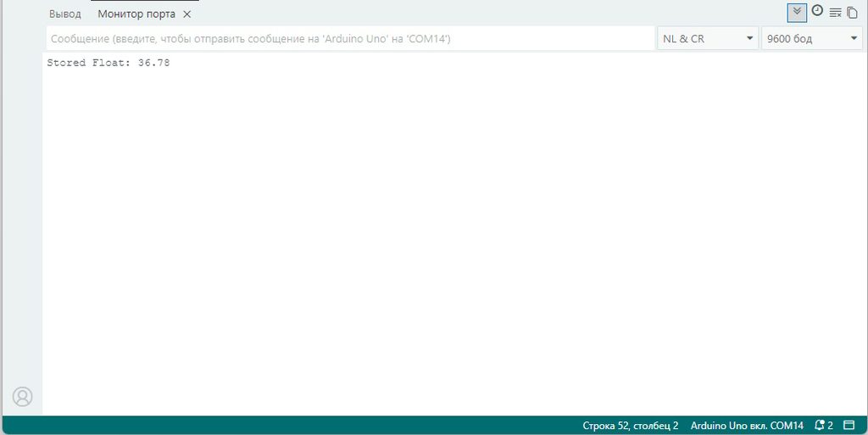Focus the Сообщение message input field
The image size is (868, 435).
(350, 39)
